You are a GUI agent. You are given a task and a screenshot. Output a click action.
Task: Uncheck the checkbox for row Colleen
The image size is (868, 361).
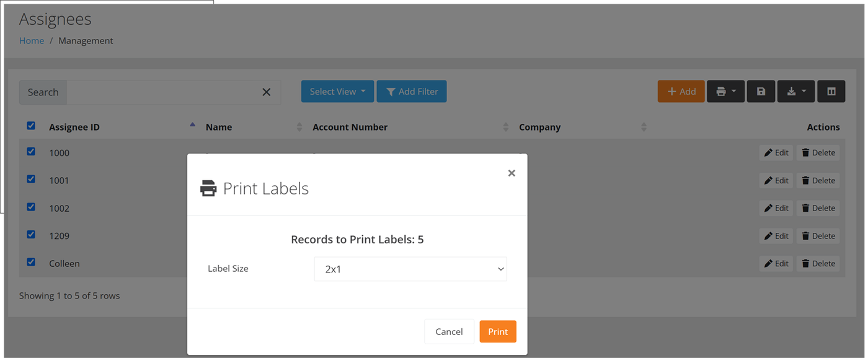click(31, 263)
